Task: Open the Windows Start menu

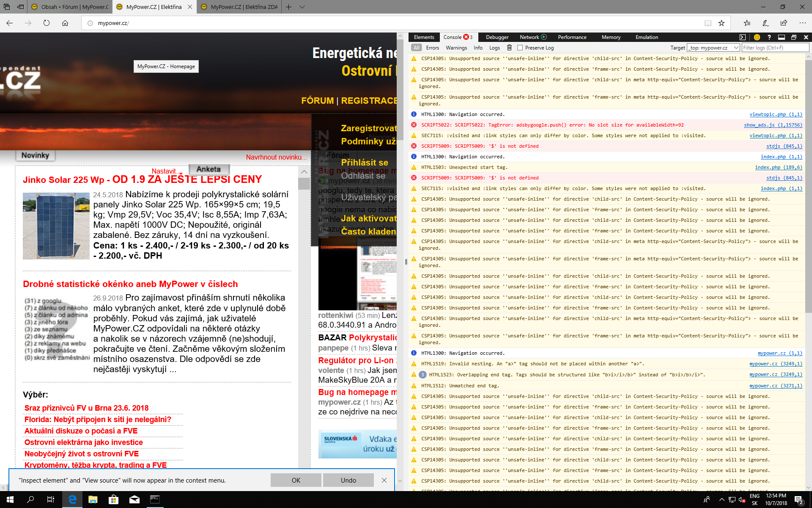Action: [10, 500]
